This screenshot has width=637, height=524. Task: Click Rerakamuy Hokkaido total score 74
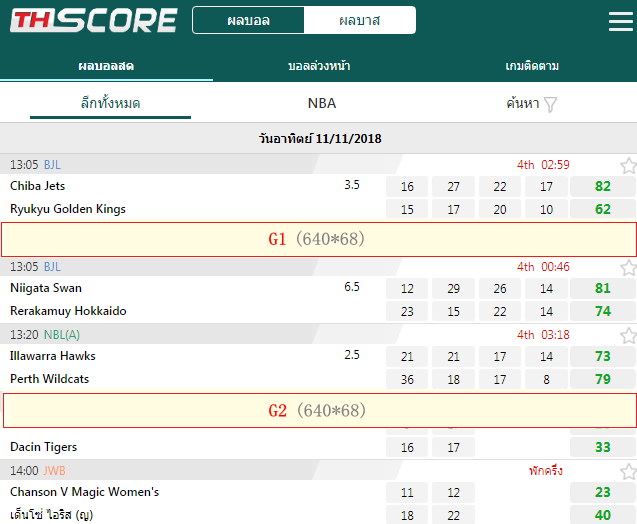(x=602, y=311)
